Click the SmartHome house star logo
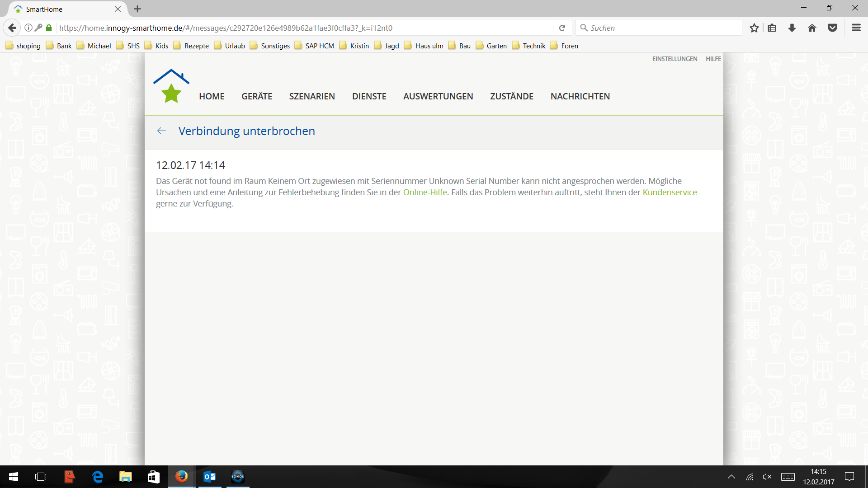The width and height of the screenshot is (868, 488). pyautogui.click(x=171, y=87)
